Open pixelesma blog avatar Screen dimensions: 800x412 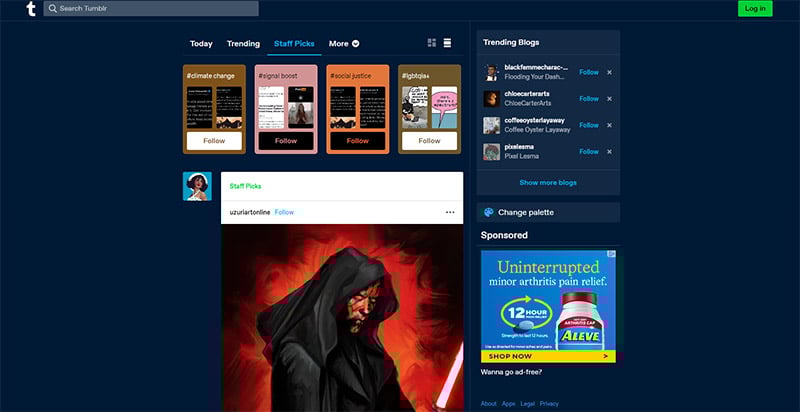point(491,152)
